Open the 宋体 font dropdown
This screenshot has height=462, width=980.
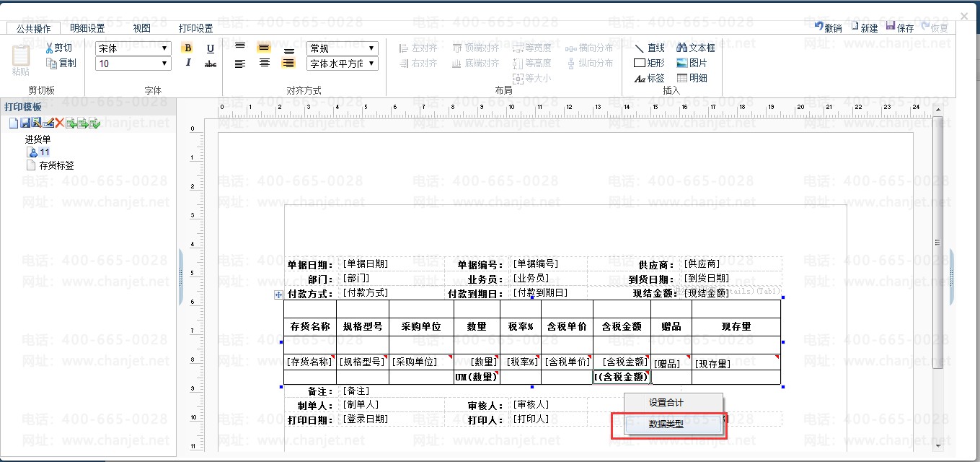tap(133, 48)
